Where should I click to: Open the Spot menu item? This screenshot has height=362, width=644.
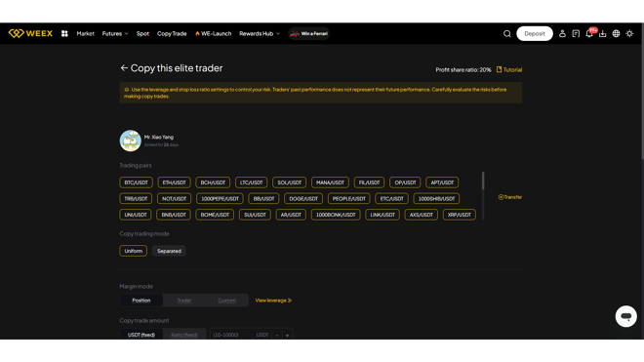[142, 34]
